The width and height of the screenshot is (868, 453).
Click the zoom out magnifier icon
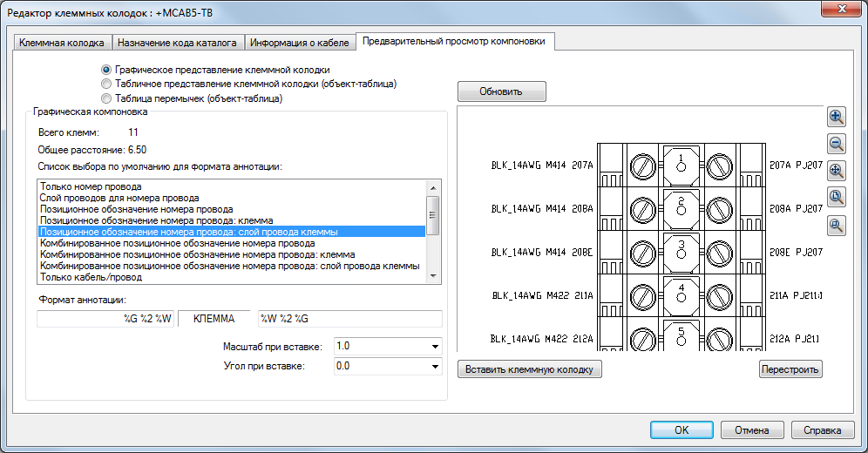[837, 144]
